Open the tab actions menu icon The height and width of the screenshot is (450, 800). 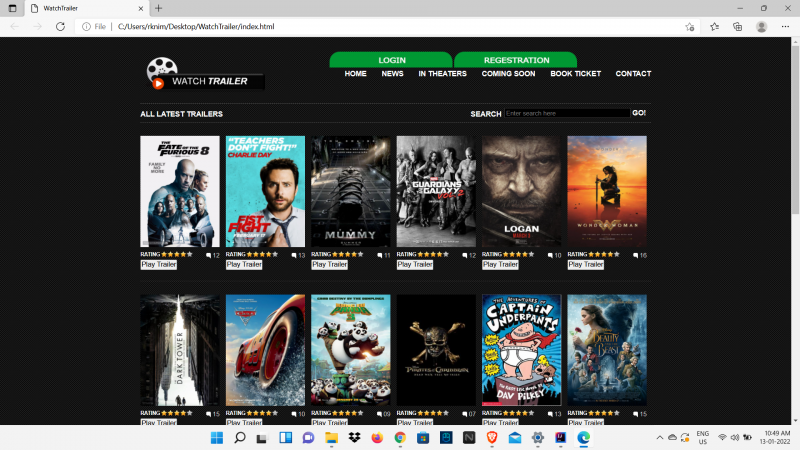coord(13,8)
